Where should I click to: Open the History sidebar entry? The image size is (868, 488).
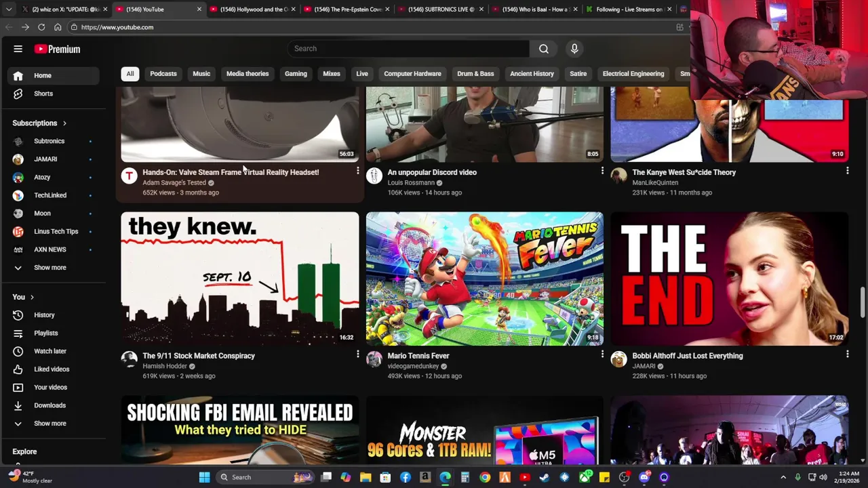pos(54,315)
